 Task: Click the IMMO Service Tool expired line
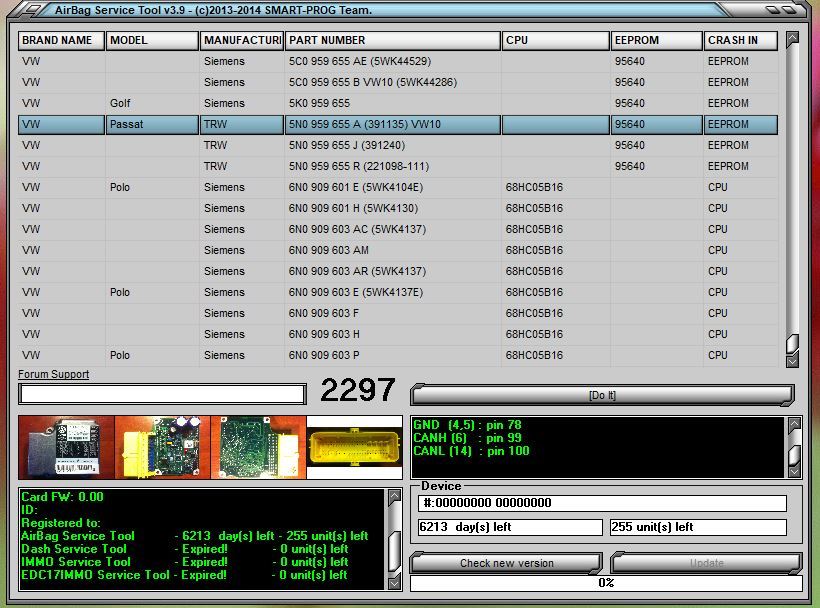click(185, 562)
